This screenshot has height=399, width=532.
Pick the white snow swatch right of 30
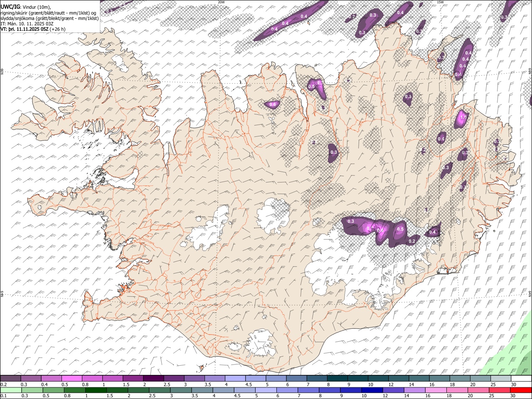point(521,378)
